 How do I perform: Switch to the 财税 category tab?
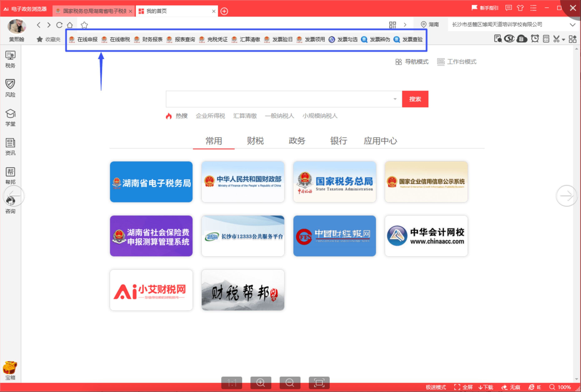tap(255, 141)
